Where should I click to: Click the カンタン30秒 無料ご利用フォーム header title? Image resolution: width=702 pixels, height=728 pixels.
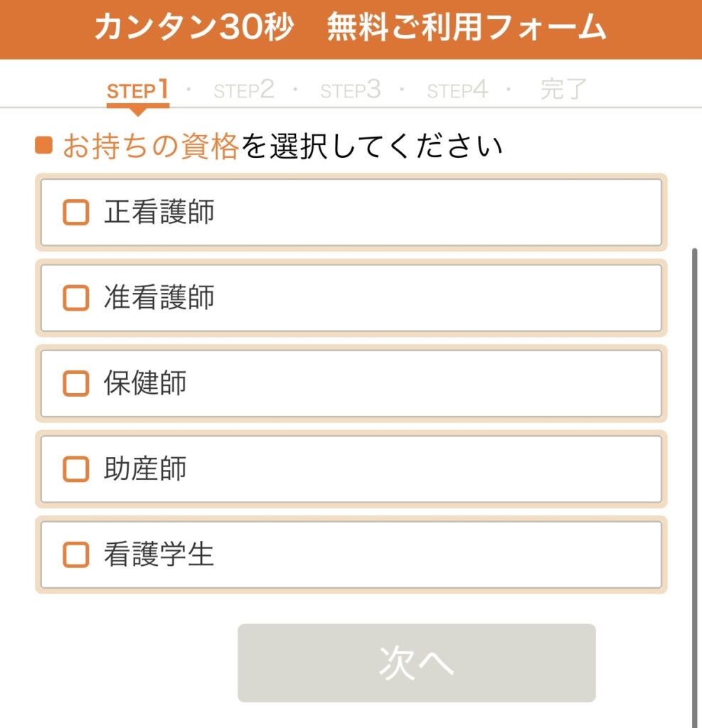[350, 28]
